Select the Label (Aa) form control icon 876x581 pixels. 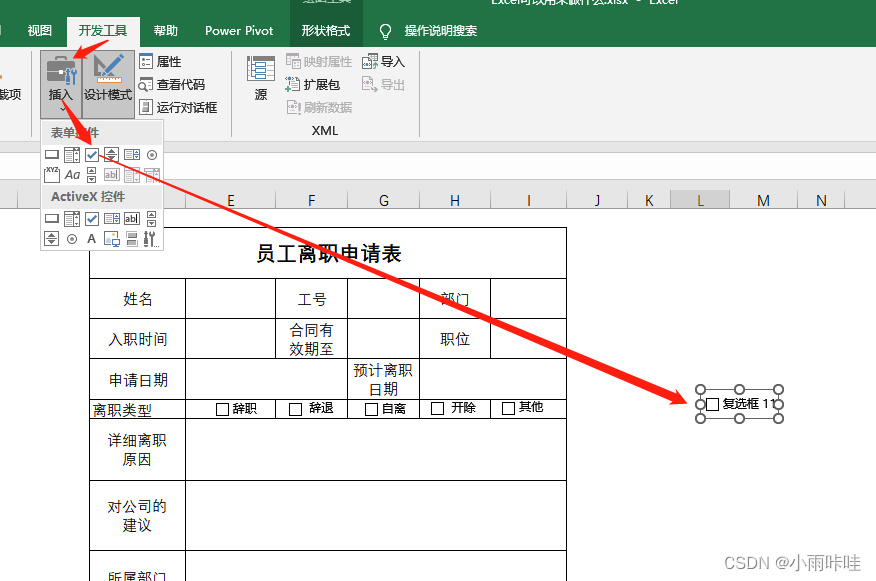point(72,174)
